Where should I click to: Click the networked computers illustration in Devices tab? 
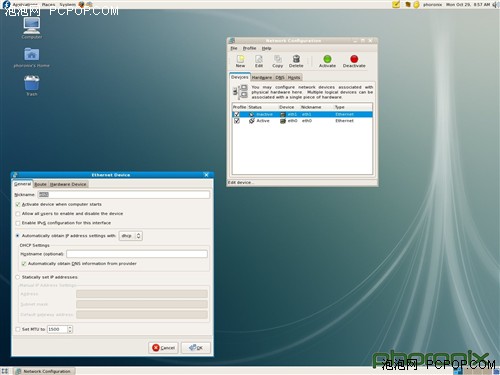tap(241, 92)
